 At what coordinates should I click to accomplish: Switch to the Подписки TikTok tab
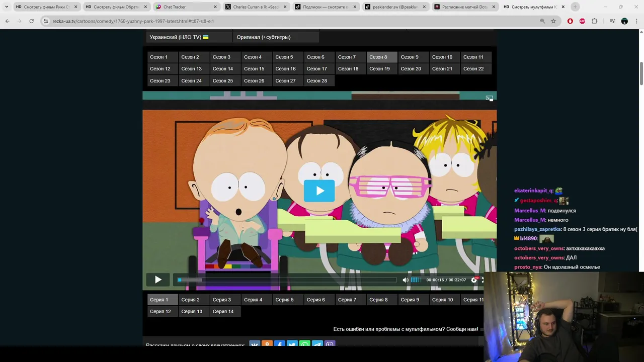[x=325, y=7]
